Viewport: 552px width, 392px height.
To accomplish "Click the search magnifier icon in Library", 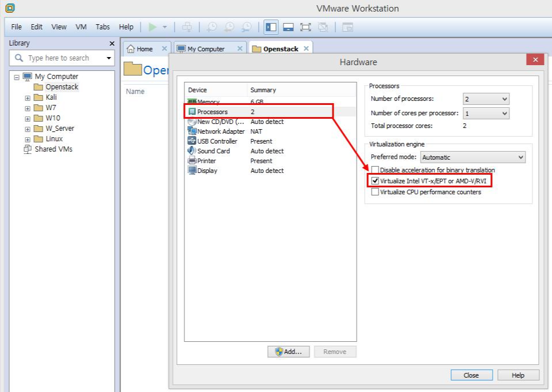I will [19, 58].
